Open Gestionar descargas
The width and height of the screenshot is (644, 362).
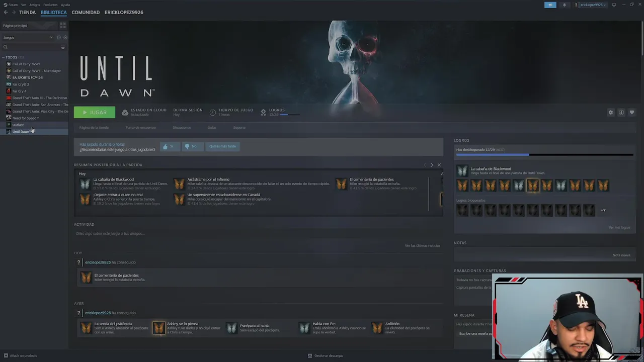click(326, 355)
